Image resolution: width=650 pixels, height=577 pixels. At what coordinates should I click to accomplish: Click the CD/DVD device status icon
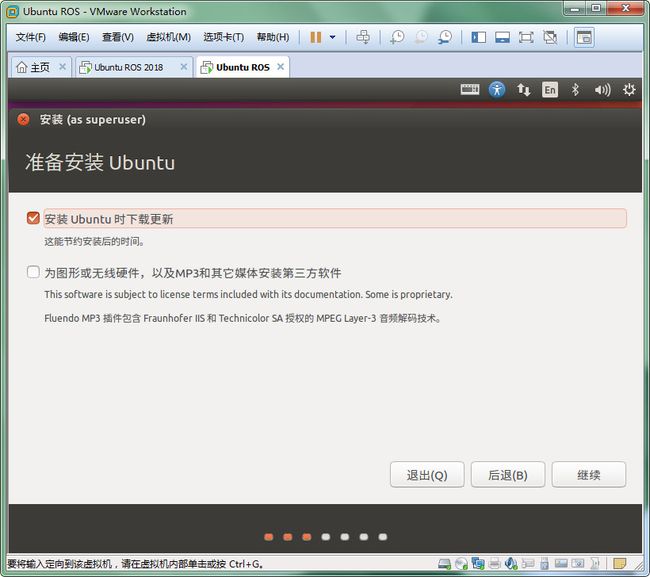pyautogui.click(x=461, y=564)
